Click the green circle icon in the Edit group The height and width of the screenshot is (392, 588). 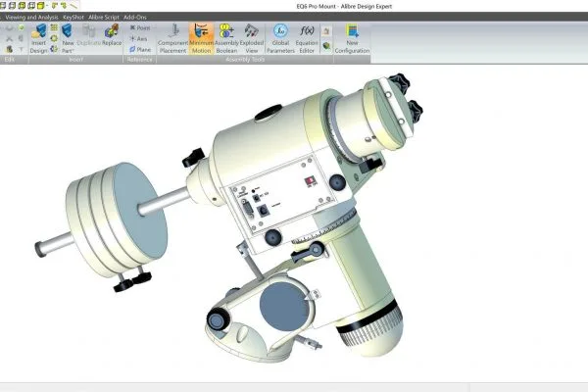[x=21, y=27]
